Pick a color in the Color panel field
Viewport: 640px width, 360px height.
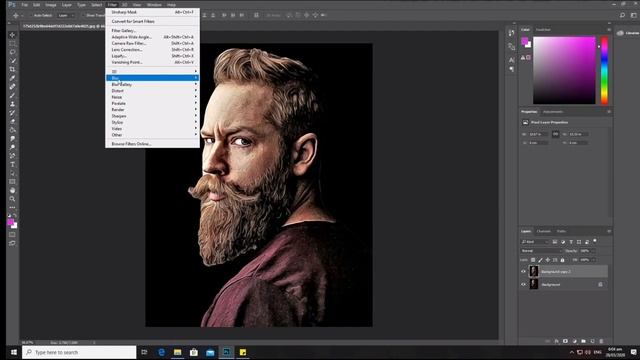coord(564,70)
